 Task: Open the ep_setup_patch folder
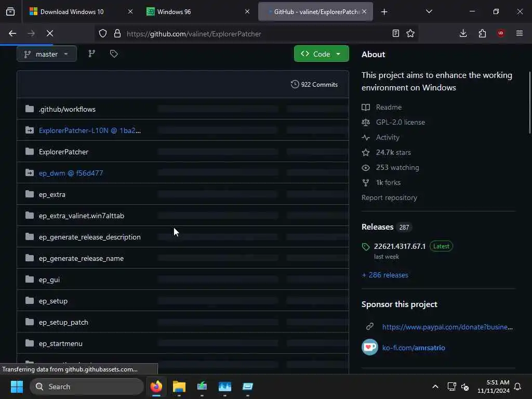[63, 322]
